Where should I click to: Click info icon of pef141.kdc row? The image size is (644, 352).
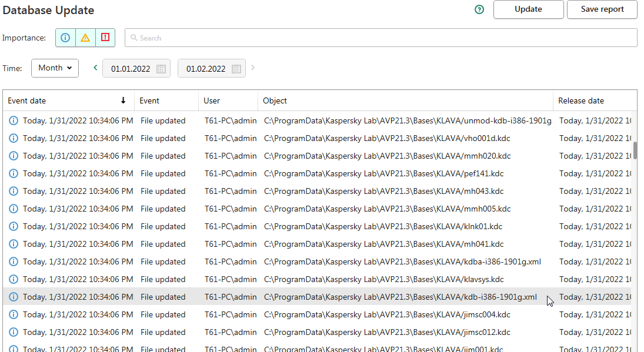[x=14, y=173]
